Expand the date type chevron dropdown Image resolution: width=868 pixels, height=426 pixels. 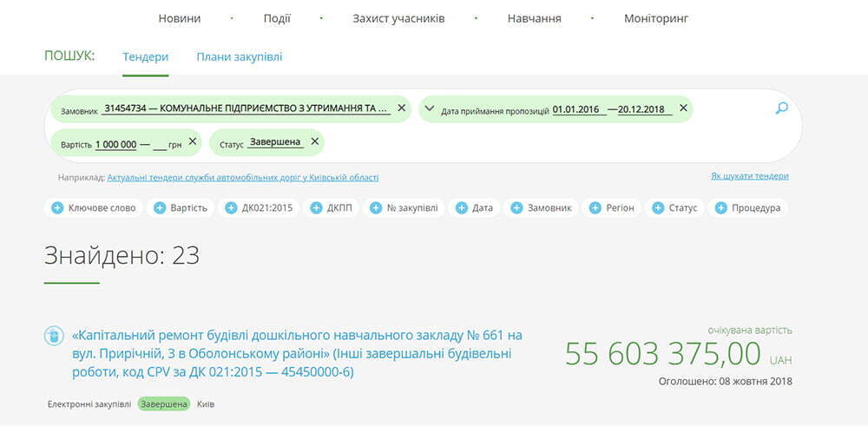point(430,108)
